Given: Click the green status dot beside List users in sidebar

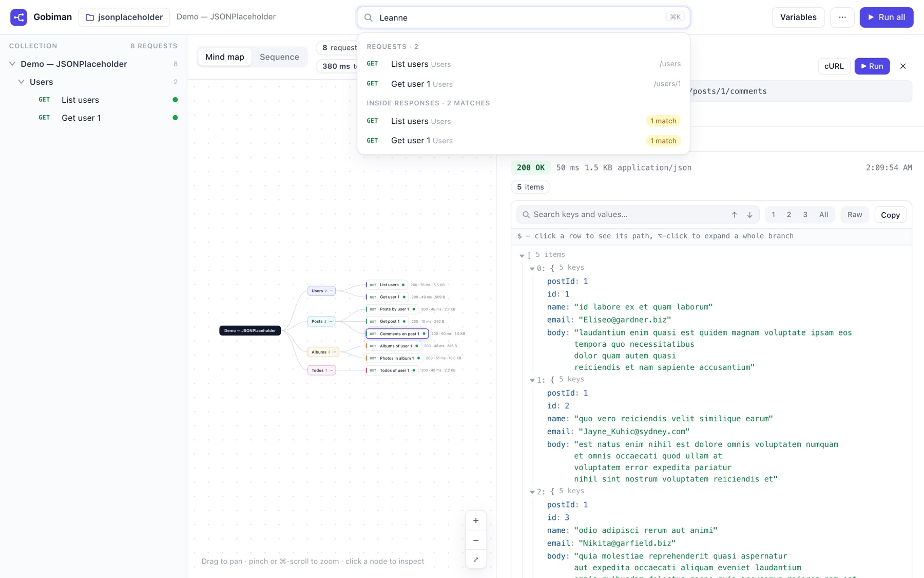Looking at the screenshot, I should pyautogui.click(x=175, y=100).
